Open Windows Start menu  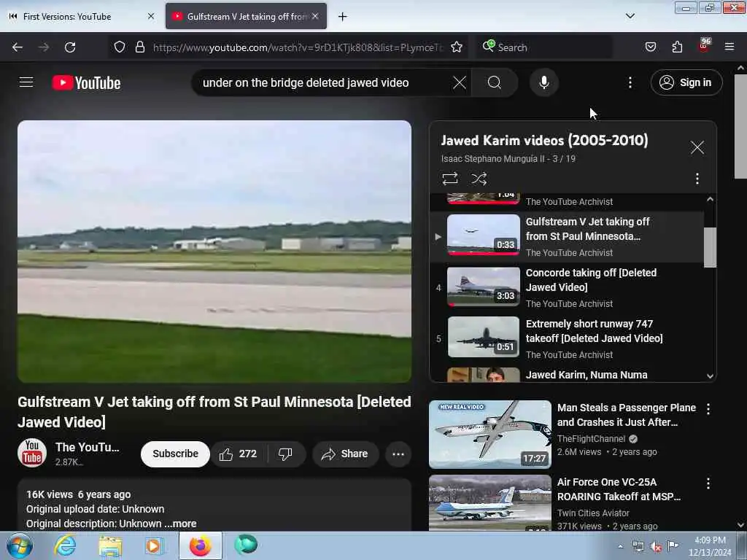(x=20, y=545)
